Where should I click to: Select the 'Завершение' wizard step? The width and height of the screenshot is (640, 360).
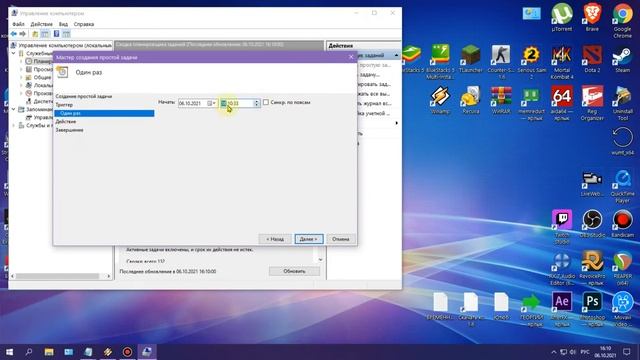69,130
